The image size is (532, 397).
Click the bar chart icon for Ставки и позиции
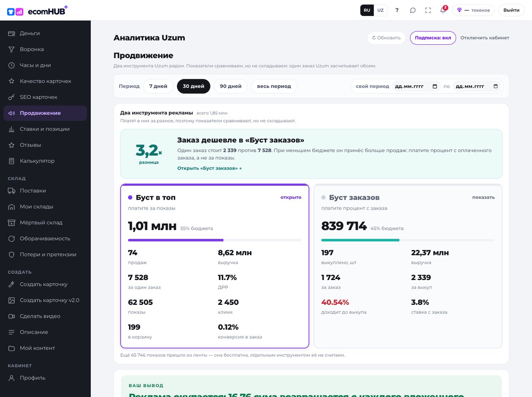[x=12, y=129]
